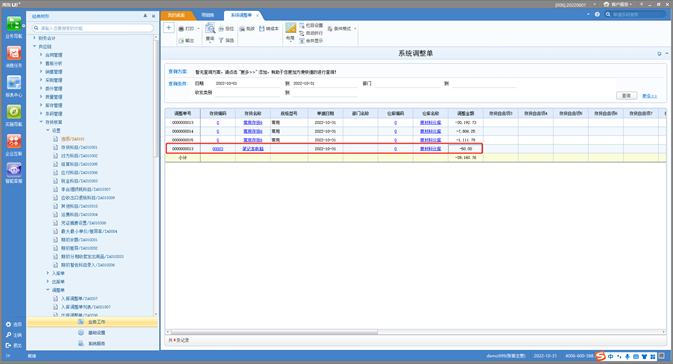Select the 系统服务 panel tab
The width and height of the screenshot is (673, 364).
92,343
